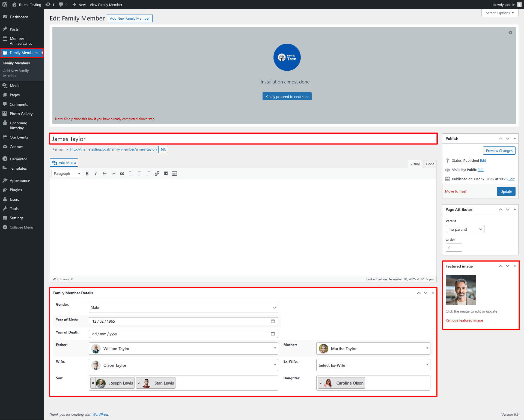The image size is (524, 420).
Task: Click the Update button
Action: [x=506, y=191]
